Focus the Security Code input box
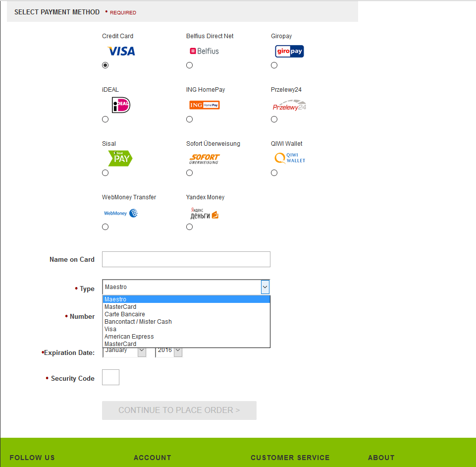This screenshot has height=467, width=476. point(110,377)
